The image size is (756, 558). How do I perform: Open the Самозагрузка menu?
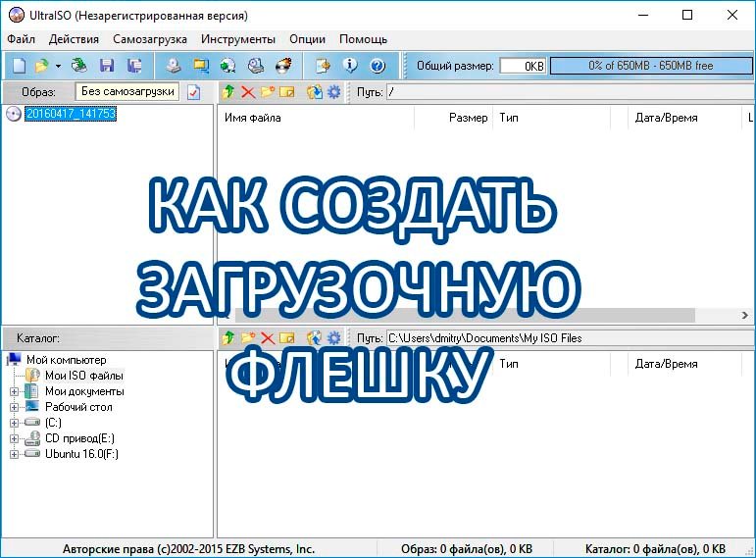tap(150, 39)
